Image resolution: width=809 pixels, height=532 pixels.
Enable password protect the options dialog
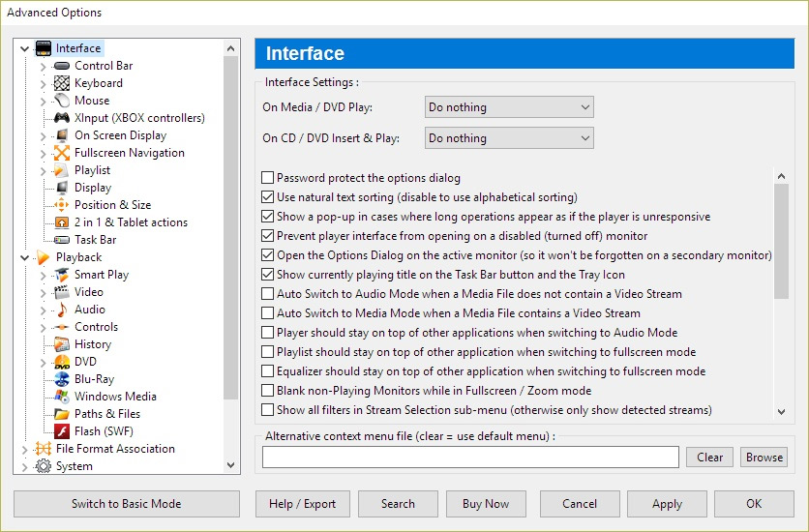click(x=267, y=178)
